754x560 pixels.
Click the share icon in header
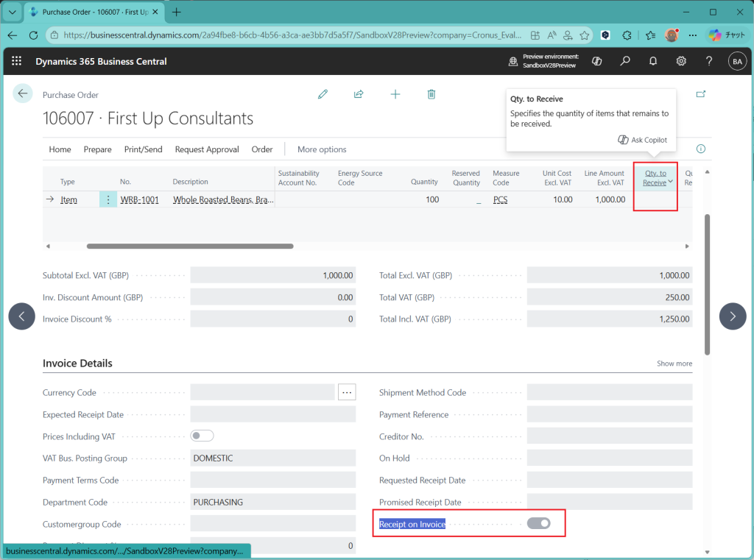pyautogui.click(x=359, y=94)
